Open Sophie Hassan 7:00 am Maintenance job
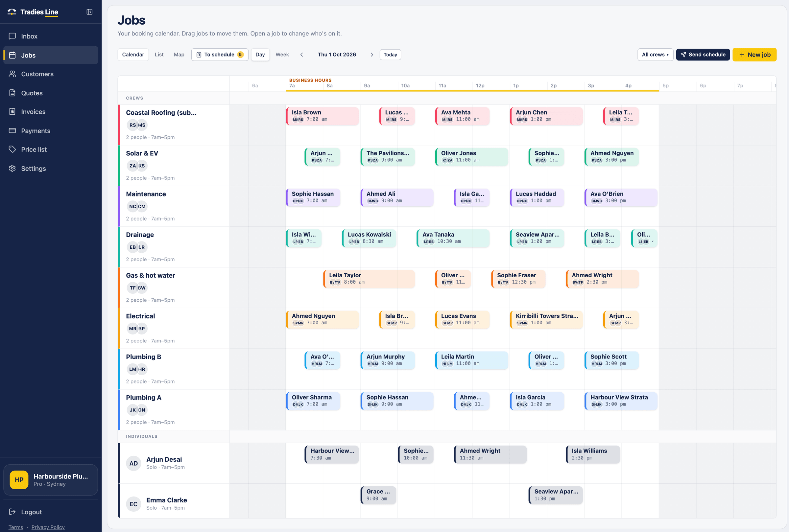 tap(313, 197)
